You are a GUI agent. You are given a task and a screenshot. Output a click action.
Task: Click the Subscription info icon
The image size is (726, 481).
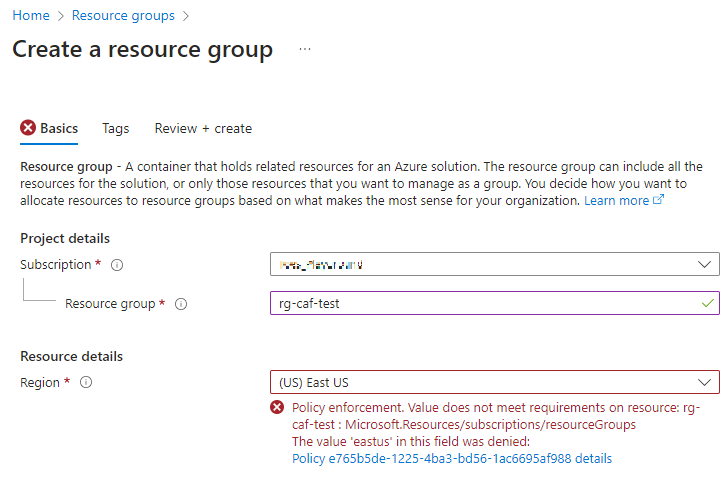(x=117, y=265)
